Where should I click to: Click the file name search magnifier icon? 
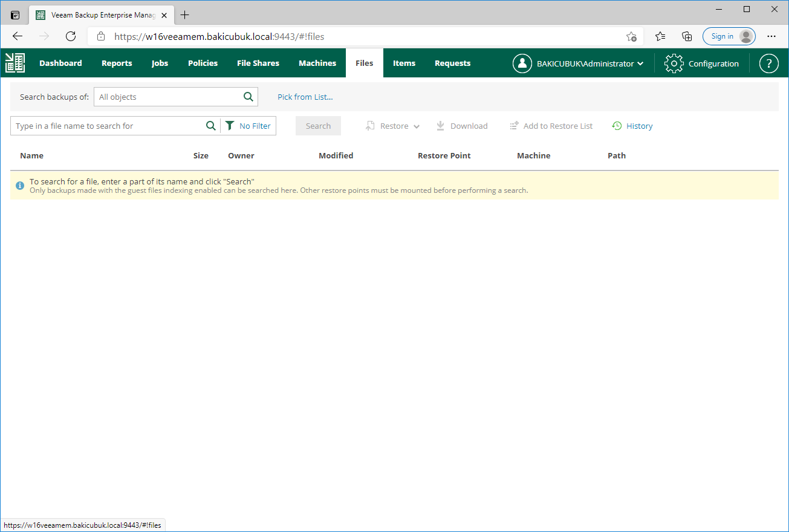pyautogui.click(x=211, y=126)
